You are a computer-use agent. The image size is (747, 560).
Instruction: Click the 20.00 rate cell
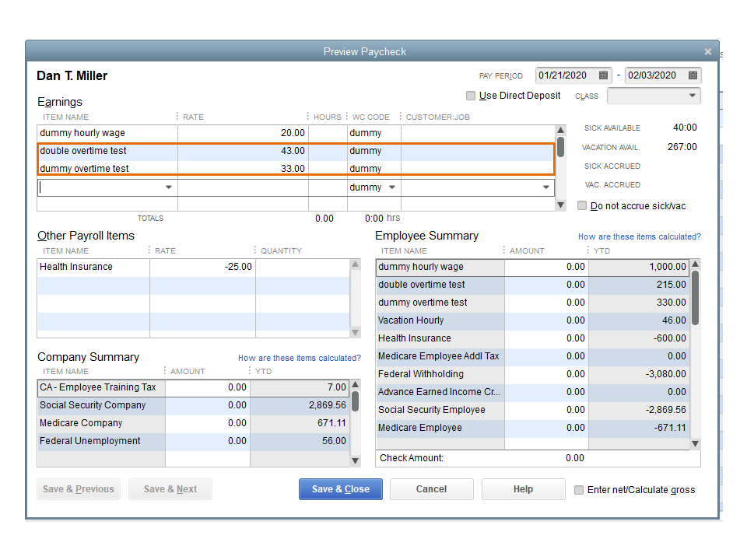tap(243, 133)
